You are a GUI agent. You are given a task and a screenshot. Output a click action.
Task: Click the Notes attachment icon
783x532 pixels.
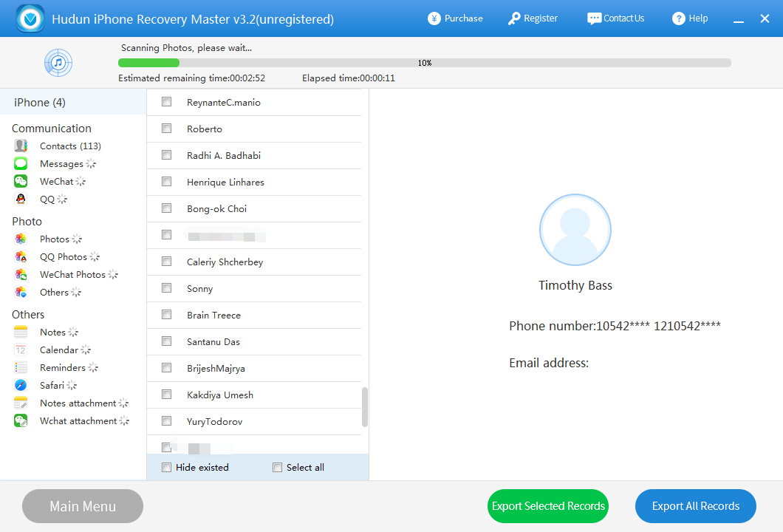pos(21,403)
